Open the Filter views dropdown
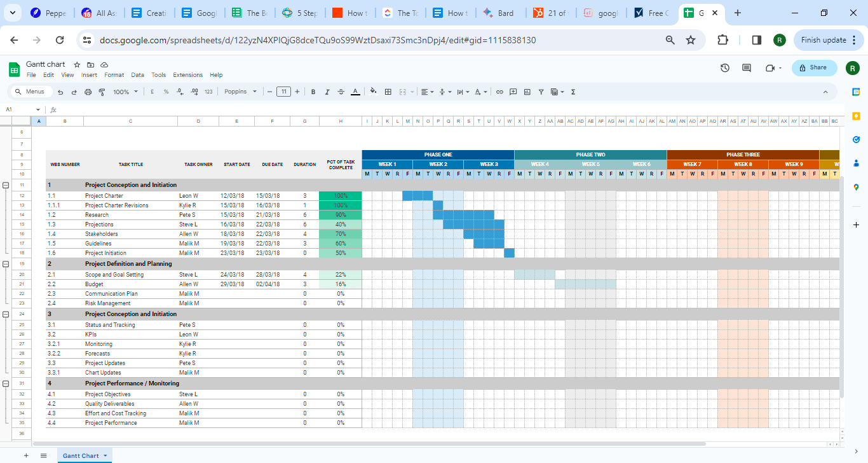Screen dimensions: 868x463 [x=557, y=92]
